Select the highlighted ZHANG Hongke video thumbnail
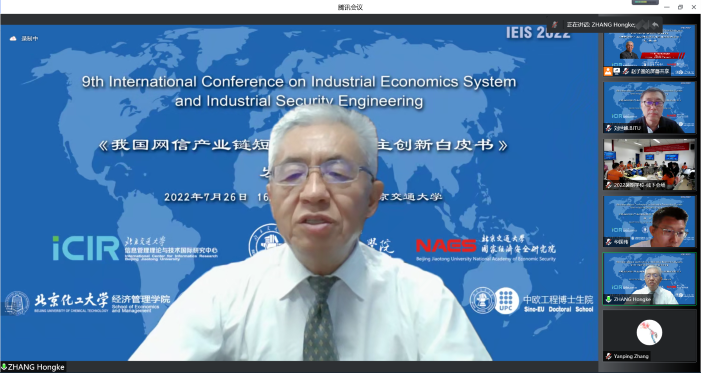 [649, 279]
